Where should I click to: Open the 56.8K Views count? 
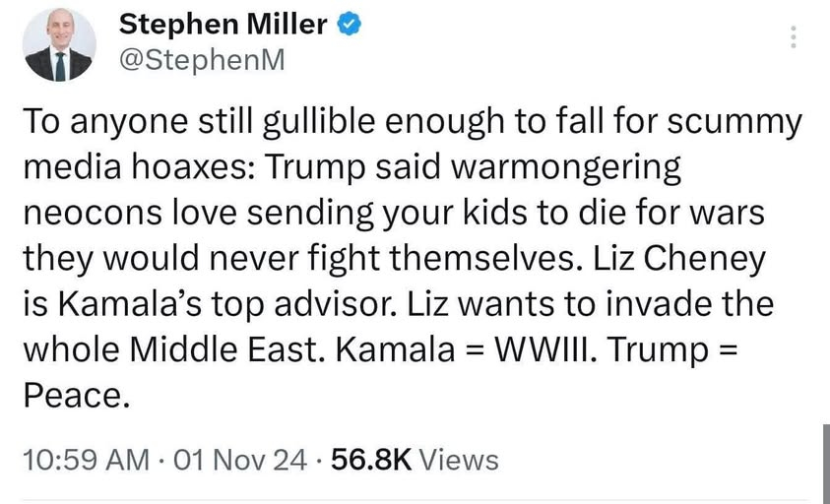click(414, 459)
